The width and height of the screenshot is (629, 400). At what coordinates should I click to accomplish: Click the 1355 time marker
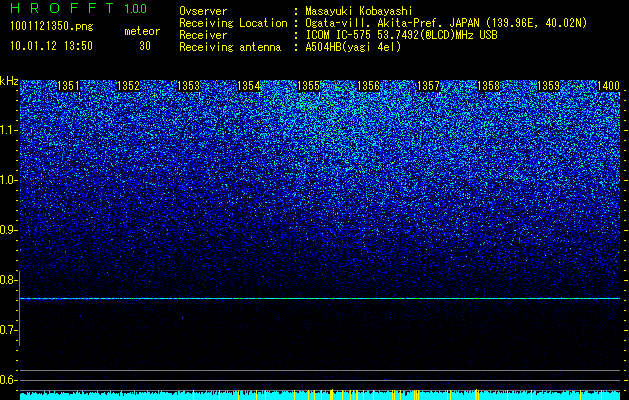pyautogui.click(x=308, y=86)
